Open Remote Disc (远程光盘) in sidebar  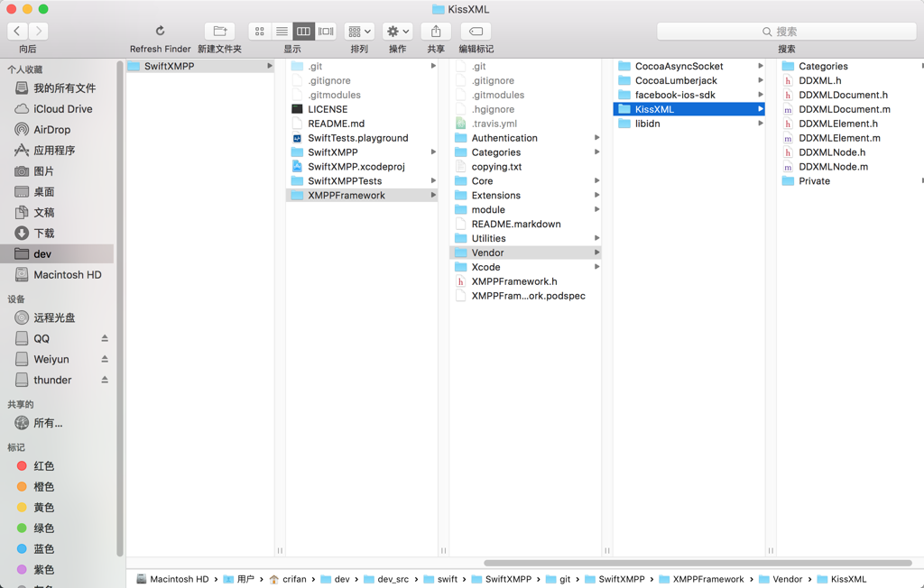click(57, 318)
